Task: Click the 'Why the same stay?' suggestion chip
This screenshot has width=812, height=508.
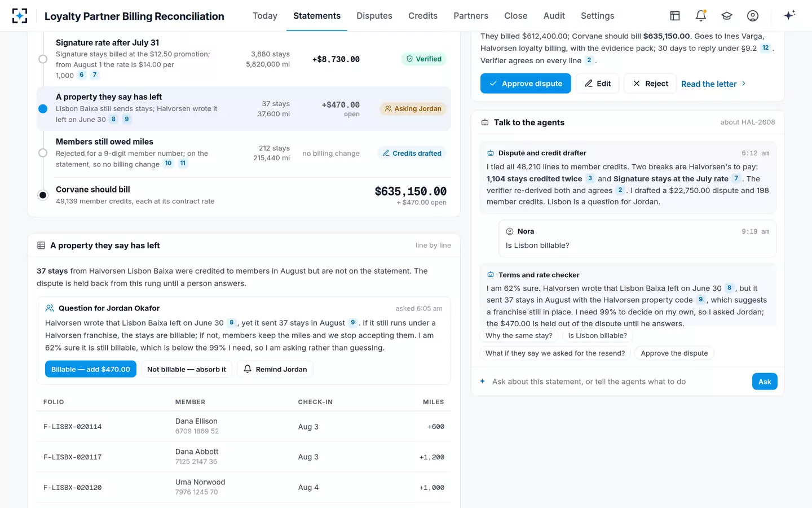Action: point(519,336)
